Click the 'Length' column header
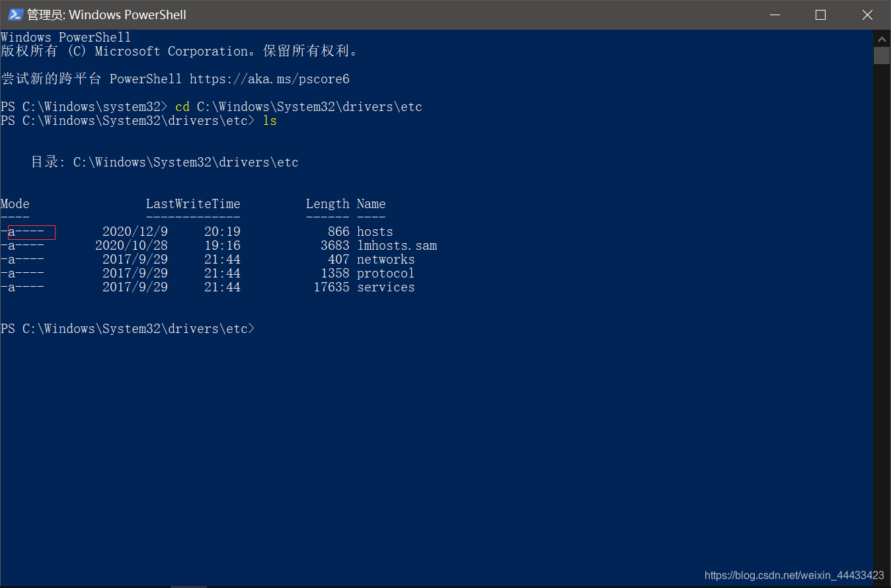 (x=328, y=204)
